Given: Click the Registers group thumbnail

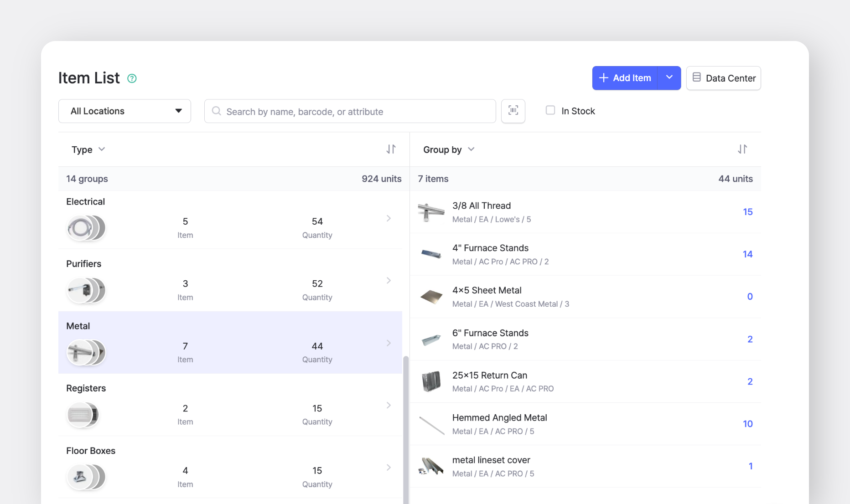Looking at the screenshot, I should coord(83,415).
